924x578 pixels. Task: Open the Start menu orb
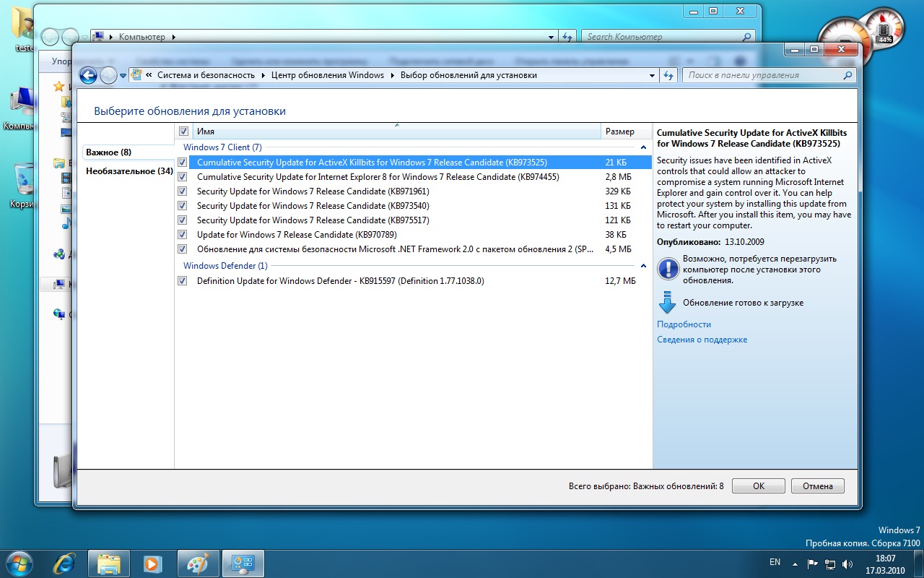(19, 563)
